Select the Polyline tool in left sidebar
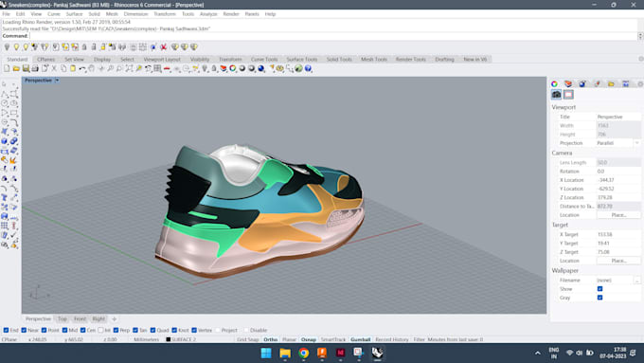The height and width of the screenshot is (363, 644). pyautogui.click(x=5, y=94)
